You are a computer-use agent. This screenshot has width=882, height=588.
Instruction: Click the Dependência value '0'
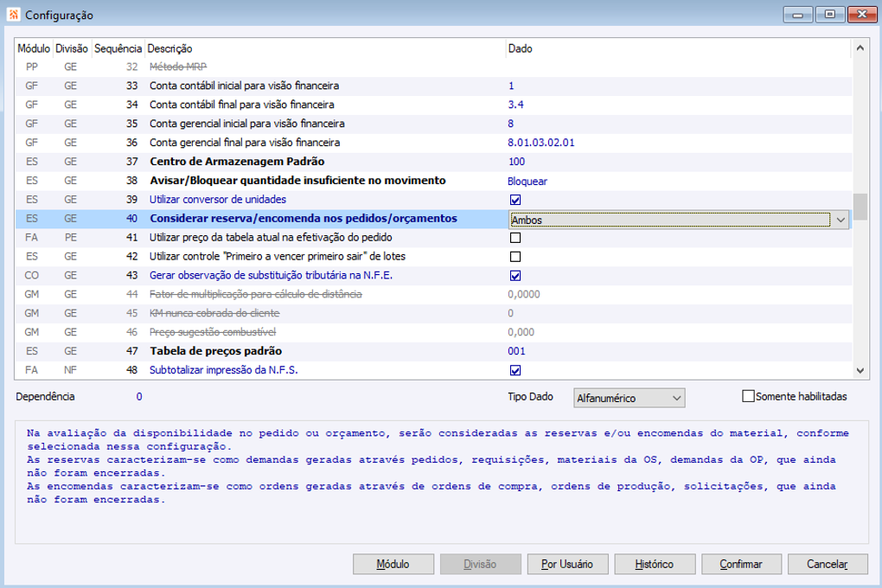(139, 397)
